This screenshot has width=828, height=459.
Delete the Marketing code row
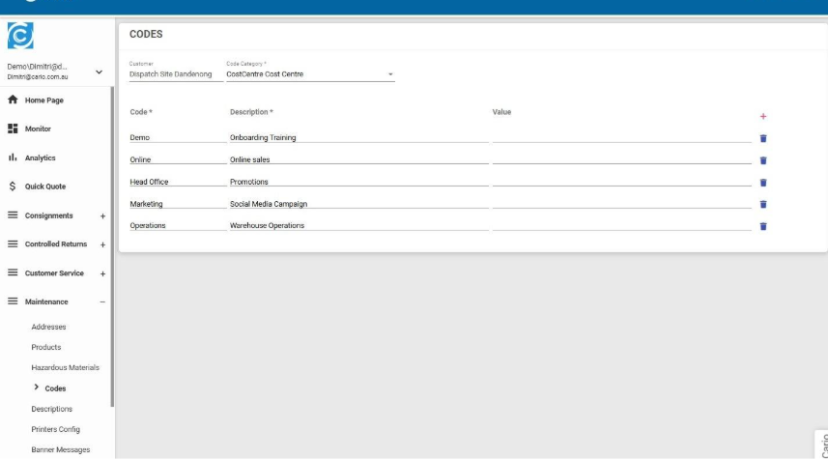pyautogui.click(x=763, y=205)
